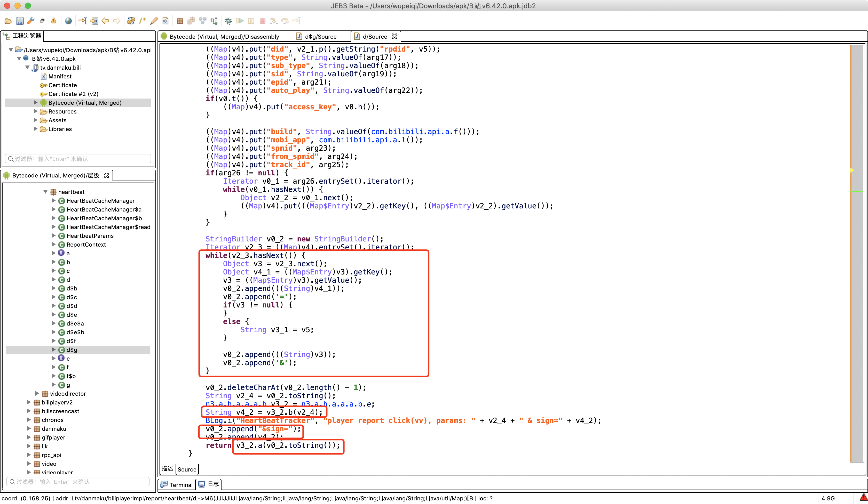Screen dimensions: 868x504
Task: Click the globe toolbar icon
Action: pos(68,21)
